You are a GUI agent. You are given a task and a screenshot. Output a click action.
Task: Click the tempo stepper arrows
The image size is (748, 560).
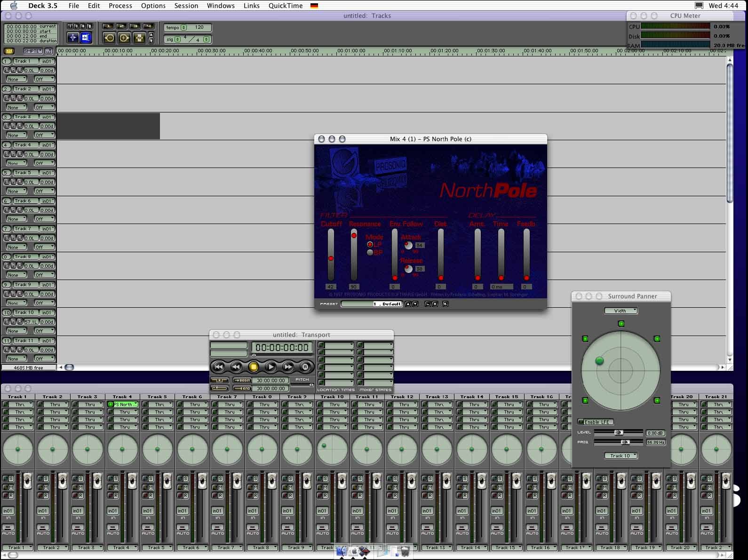184,27
